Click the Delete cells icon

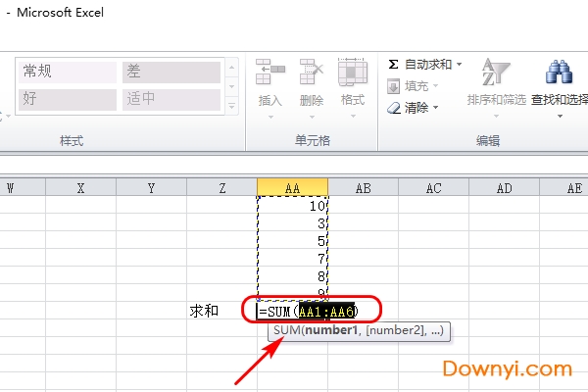pyautogui.click(x=312, y=73)
